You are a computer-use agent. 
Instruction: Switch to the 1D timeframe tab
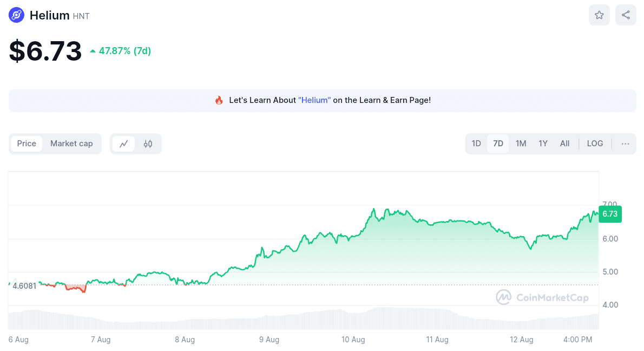(476, 144)
